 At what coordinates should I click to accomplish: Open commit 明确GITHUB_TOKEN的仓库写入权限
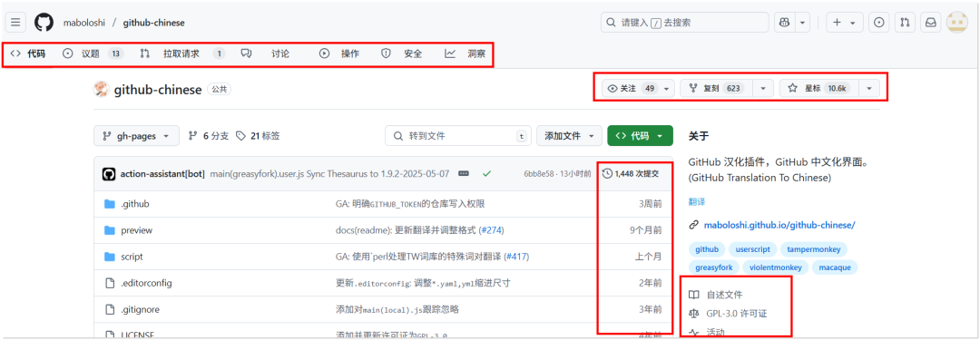coord(410,204)
